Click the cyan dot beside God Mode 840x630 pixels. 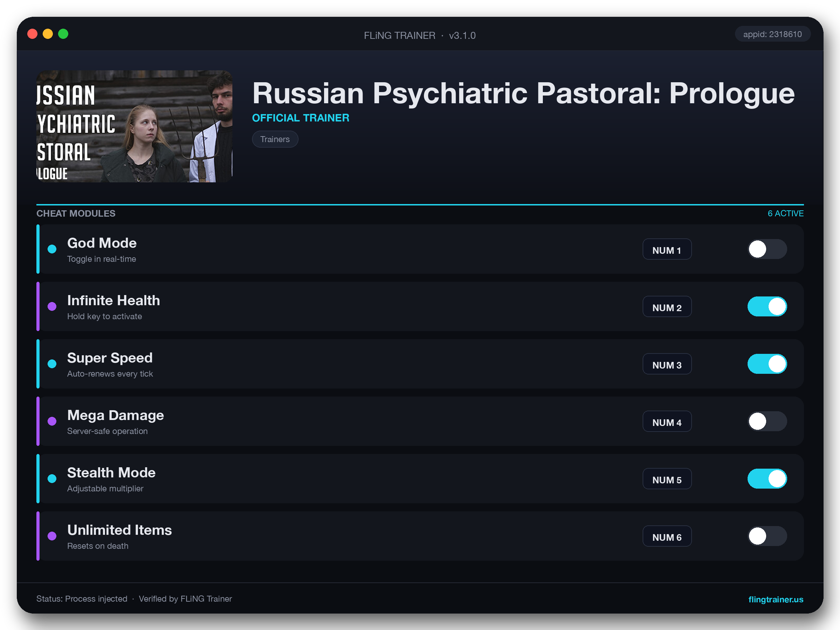[52, 249]
